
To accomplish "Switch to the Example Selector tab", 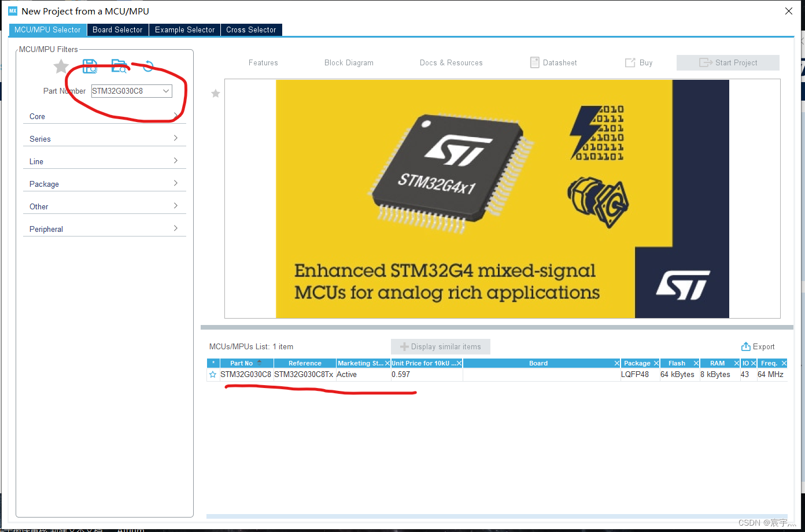I will tap(184, 29).
